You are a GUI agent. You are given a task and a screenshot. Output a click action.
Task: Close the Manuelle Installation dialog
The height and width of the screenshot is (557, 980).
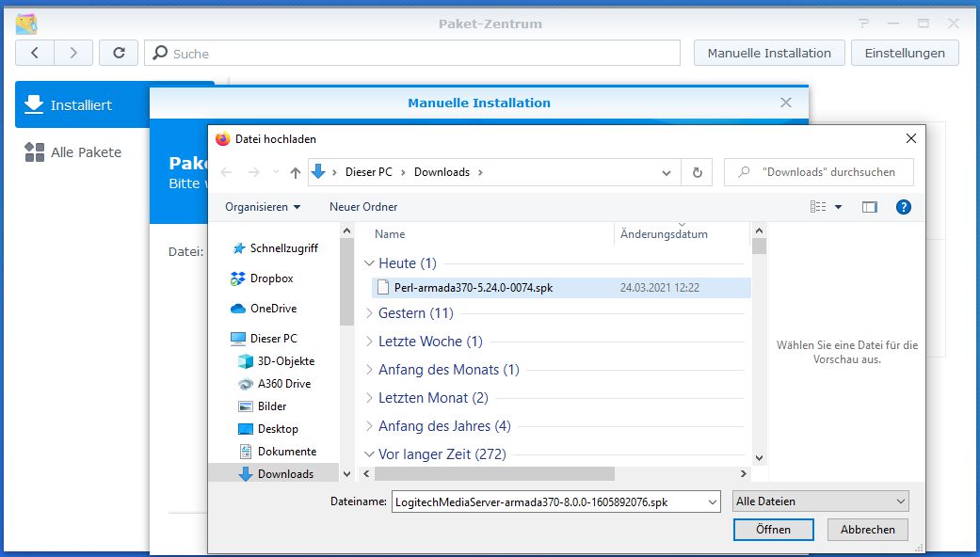786,103
